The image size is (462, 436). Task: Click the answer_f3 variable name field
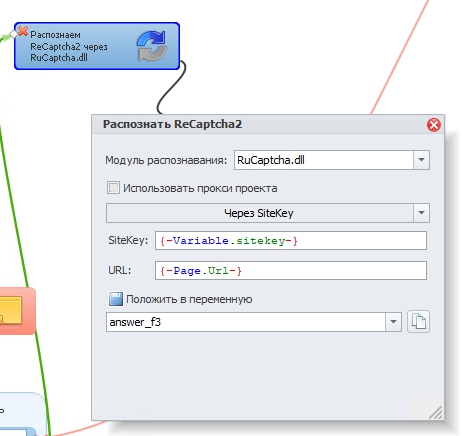pos(246,322)
